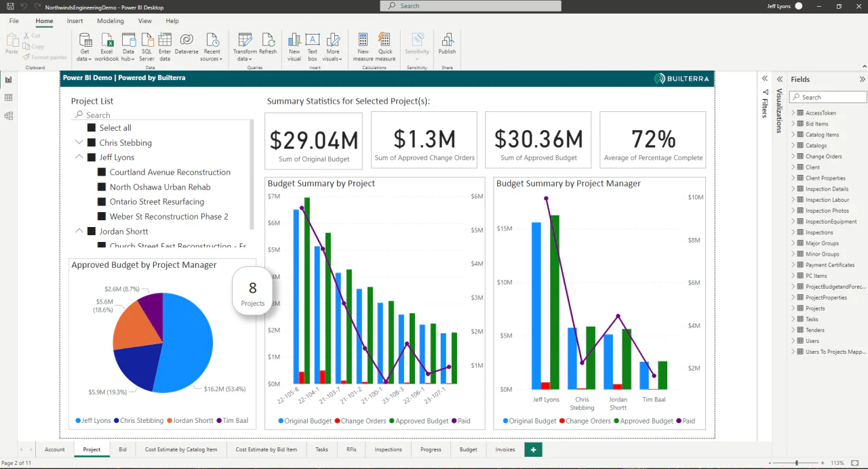The image size is (868, 469).
Task: Expand the Projects table
Action: [793, 308]
